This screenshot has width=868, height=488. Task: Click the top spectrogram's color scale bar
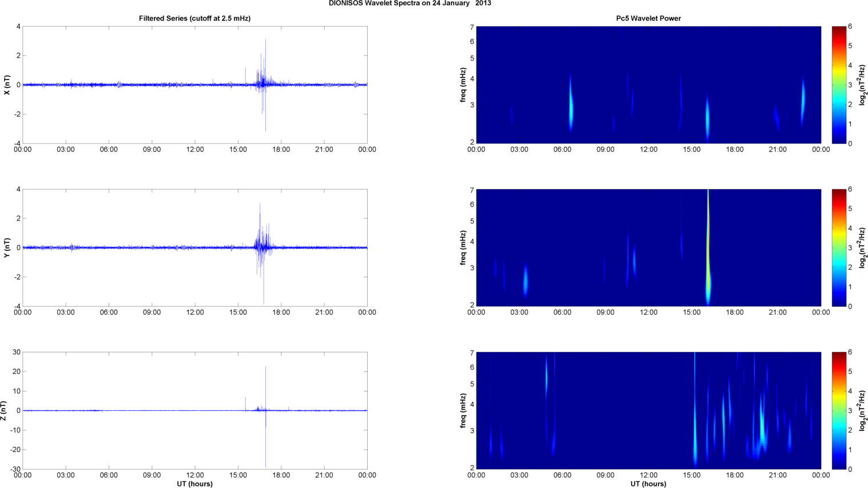click(x=838, y=85)
